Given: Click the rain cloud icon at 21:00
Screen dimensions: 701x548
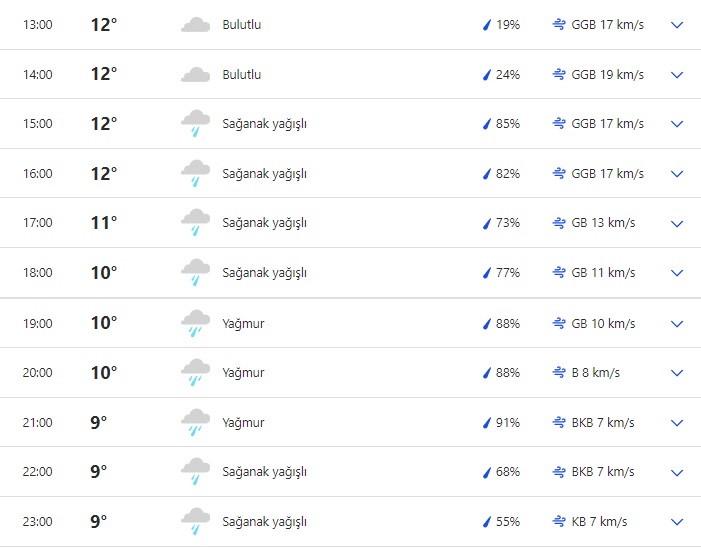Looking at the screenshot, I should 195,423.
